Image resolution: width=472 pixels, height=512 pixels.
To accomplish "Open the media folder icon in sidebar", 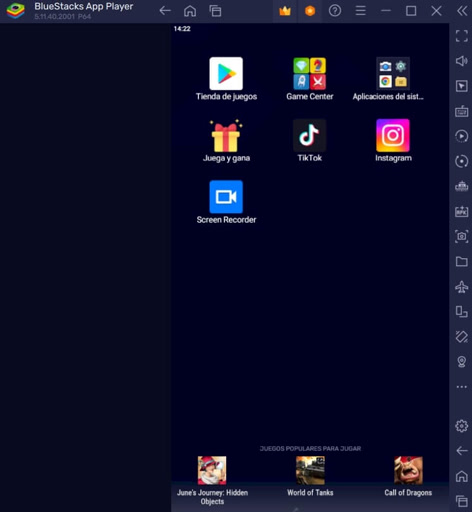I will point(462,262).
